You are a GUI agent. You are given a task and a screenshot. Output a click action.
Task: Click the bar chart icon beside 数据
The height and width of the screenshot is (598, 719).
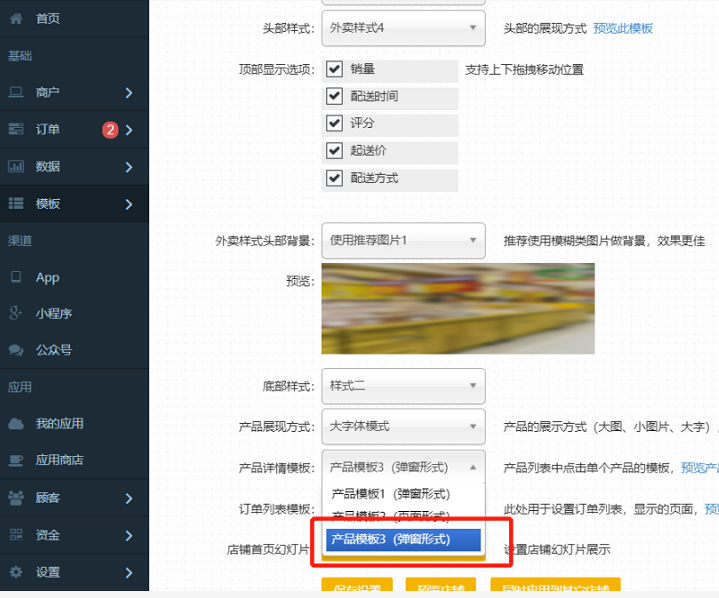pyautogui.click(x=16, y=166)
